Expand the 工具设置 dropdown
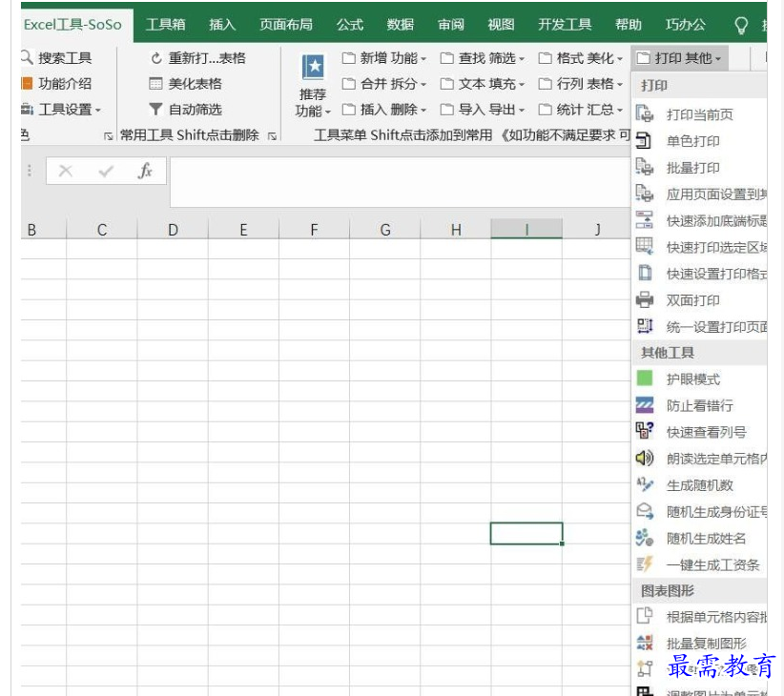This screenshot has width=784, height=696. pyautogui.click(x=61, y=110)
